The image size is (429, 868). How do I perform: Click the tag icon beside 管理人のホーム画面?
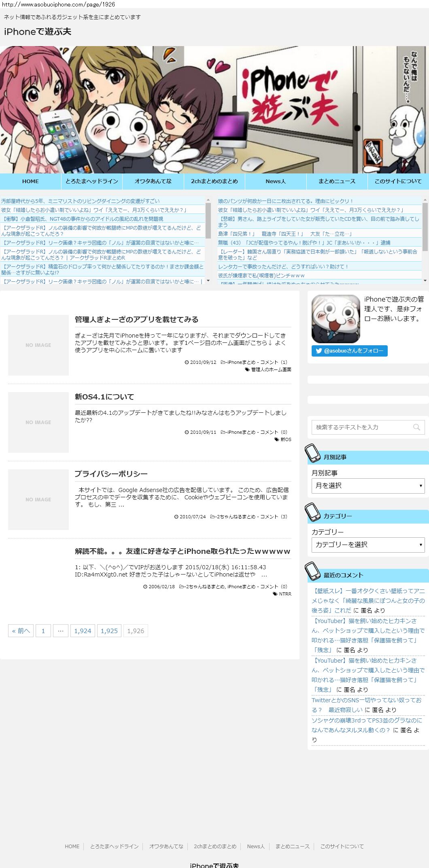coord(247,370)
